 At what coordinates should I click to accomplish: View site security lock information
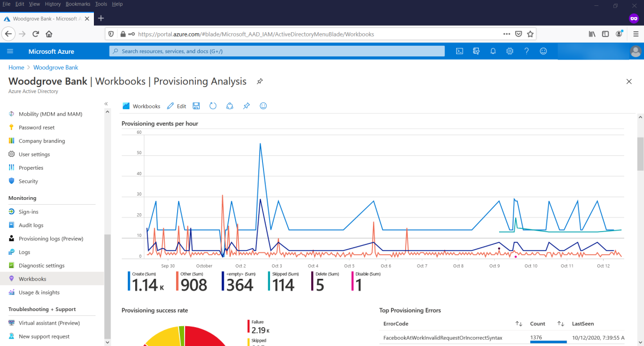click(123, 34)
